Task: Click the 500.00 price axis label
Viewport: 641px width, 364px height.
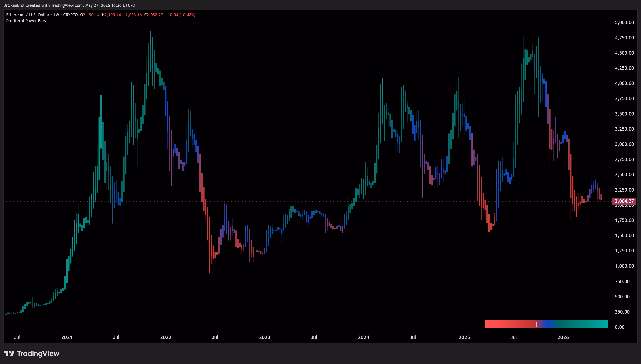Action: pos(622,296)
